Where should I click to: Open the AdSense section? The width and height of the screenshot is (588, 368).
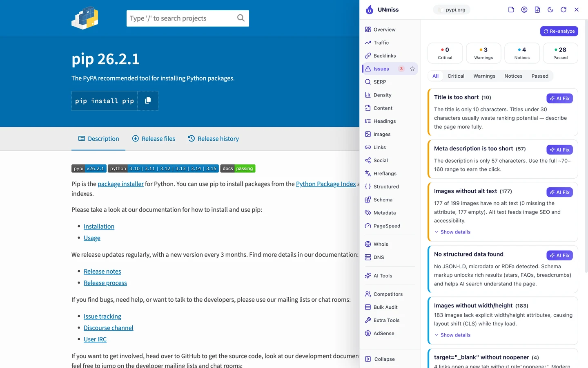pyautogui.click(x=390, y=333)
